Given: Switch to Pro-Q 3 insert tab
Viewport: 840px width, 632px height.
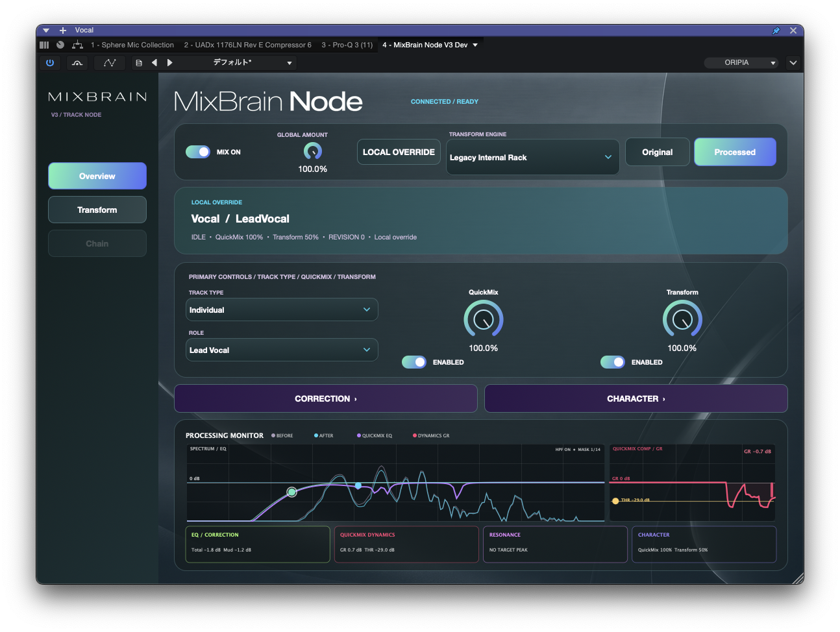Looking at the screenshot, I should (x=347, y=45).
